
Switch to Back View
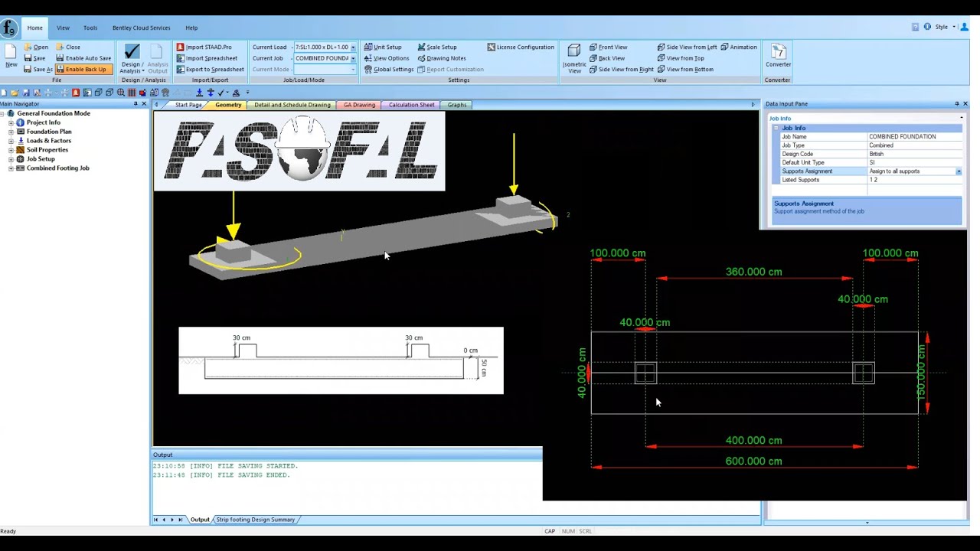(607, 58)
